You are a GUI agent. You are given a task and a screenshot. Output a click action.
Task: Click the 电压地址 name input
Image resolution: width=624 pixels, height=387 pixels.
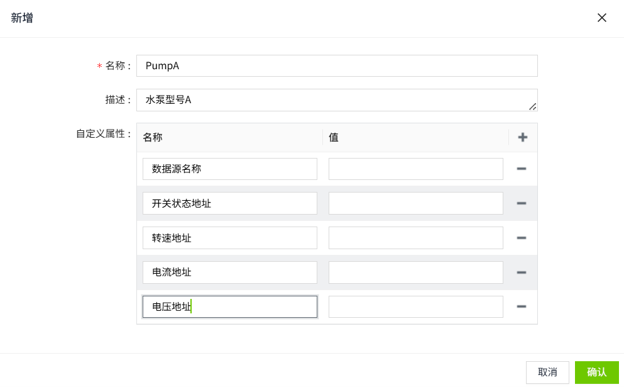coord(230,307)
